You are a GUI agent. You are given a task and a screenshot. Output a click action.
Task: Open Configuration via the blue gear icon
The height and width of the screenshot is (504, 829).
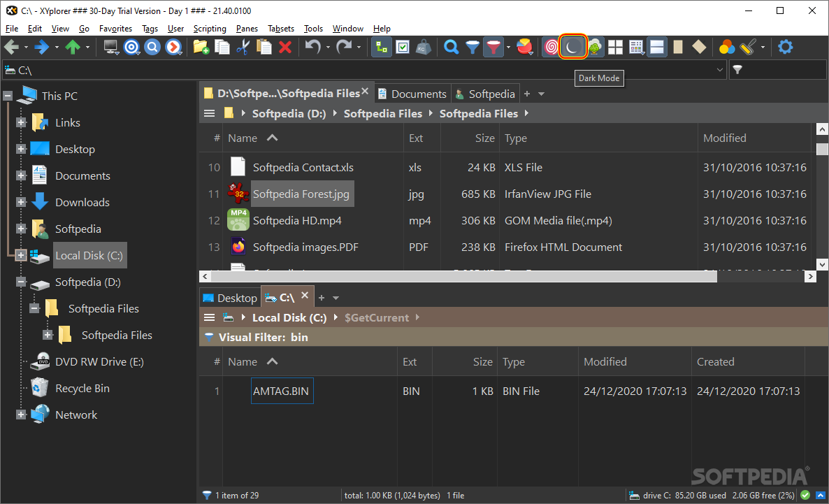pyautogui.click(x=786, y=47)
